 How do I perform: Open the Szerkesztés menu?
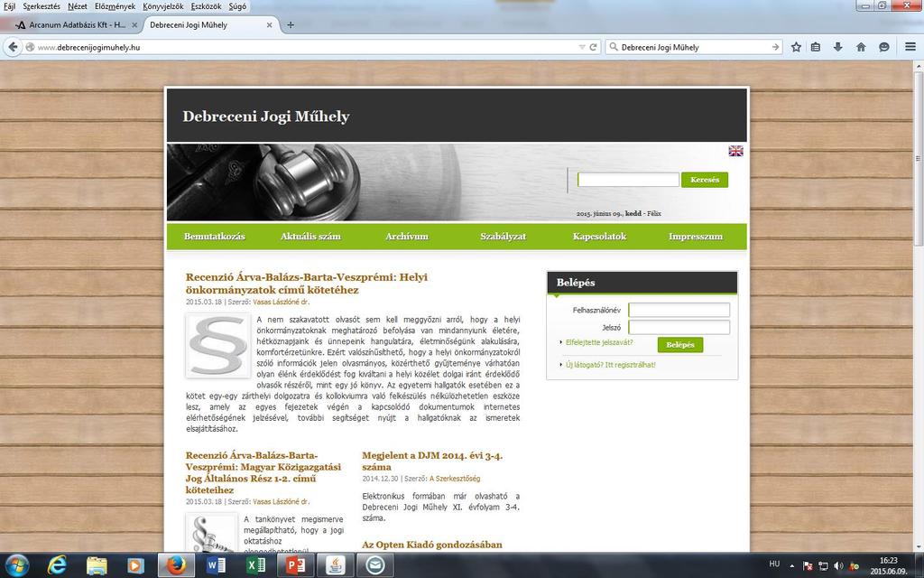point(42,6)
